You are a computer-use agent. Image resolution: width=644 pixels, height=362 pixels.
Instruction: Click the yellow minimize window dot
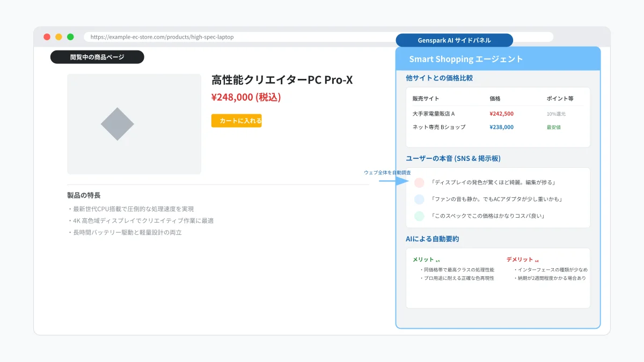point(59,37)
